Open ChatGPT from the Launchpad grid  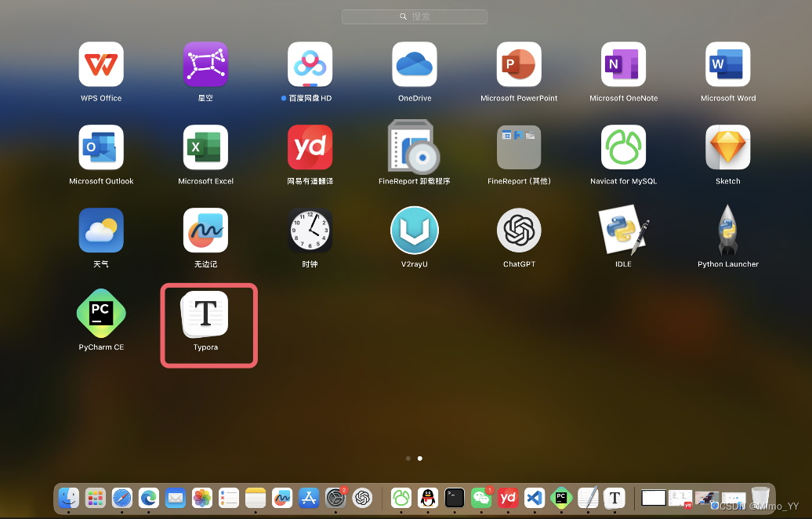(519, 230)
